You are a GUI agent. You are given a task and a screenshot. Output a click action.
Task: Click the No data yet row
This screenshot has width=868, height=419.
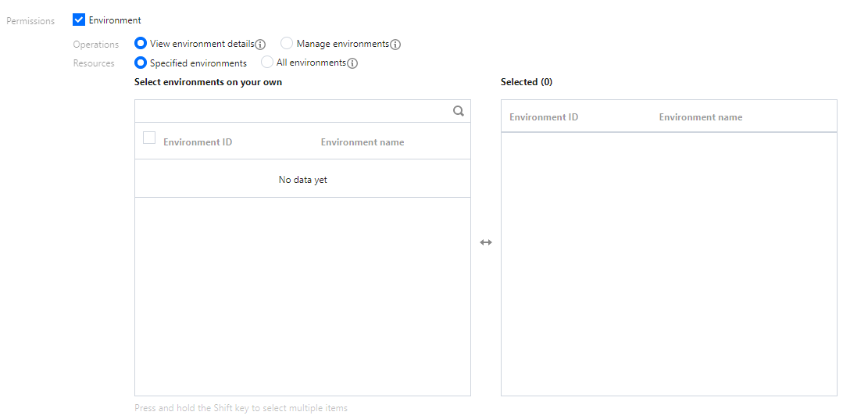[303, 180]
